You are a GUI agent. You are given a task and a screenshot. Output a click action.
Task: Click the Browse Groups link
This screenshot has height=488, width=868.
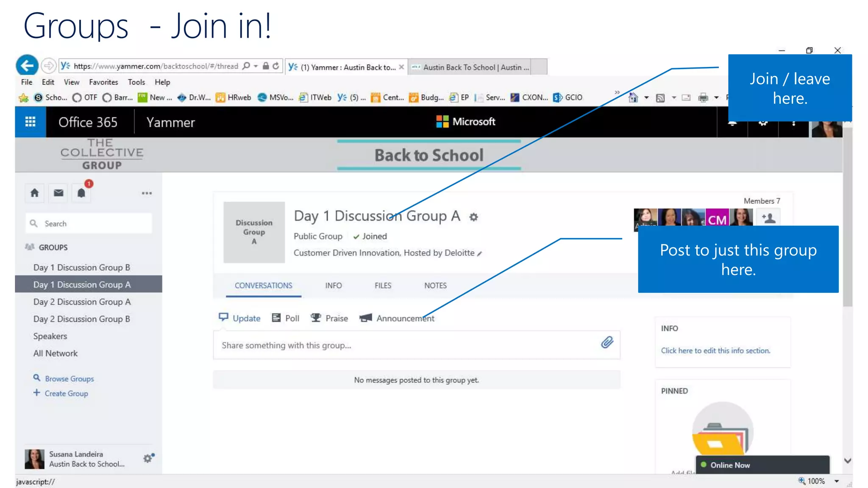click(70, 379)
